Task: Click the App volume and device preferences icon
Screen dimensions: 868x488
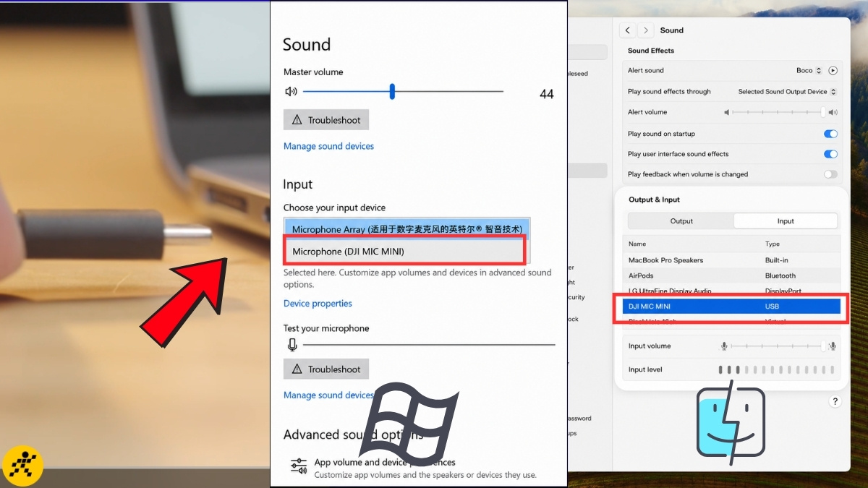Action: click(298, 467)
